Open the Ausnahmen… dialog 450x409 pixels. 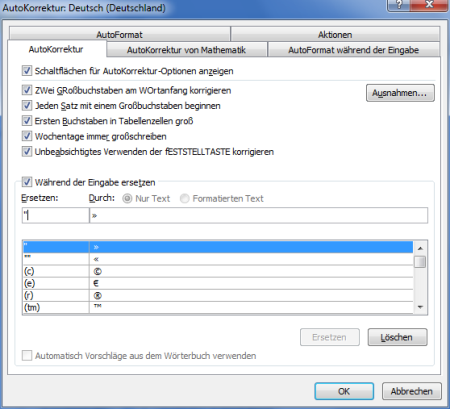(400, 93)
